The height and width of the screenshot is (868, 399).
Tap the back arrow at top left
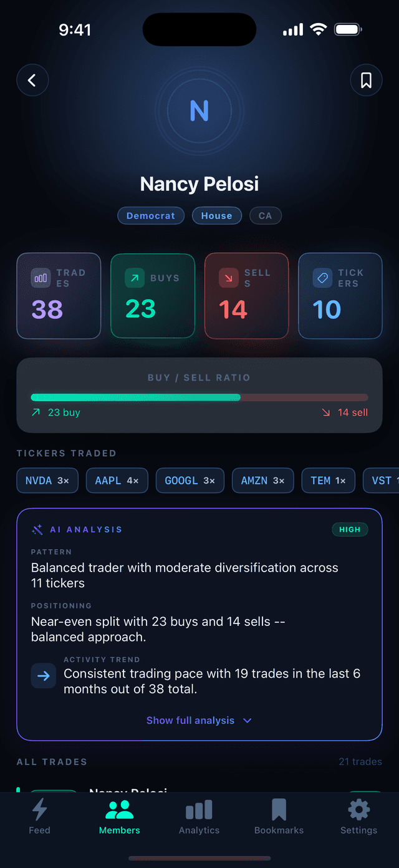click(x=32, y=80)
